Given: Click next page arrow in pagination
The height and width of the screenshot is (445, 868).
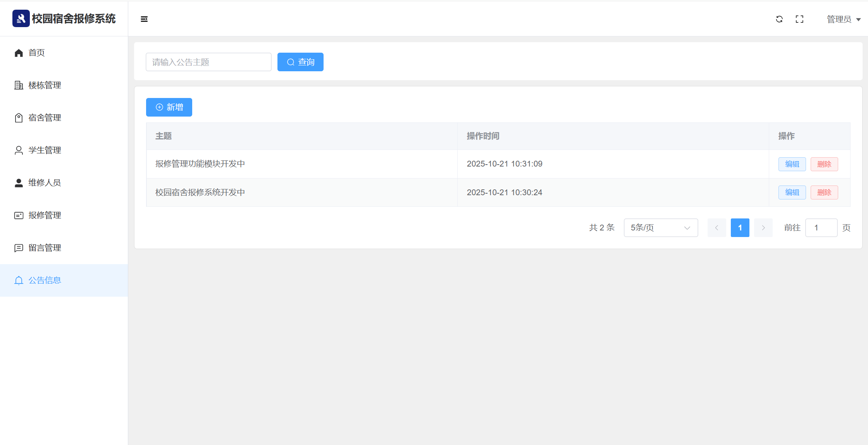Looking at the screenshot, I should [x=763, y=228].
